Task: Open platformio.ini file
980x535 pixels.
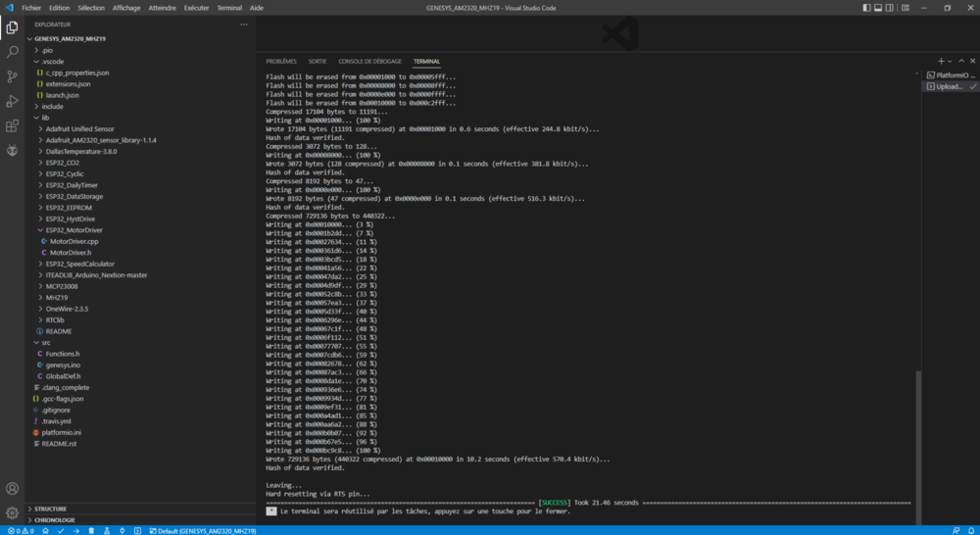Action: (x=61, y=432)
